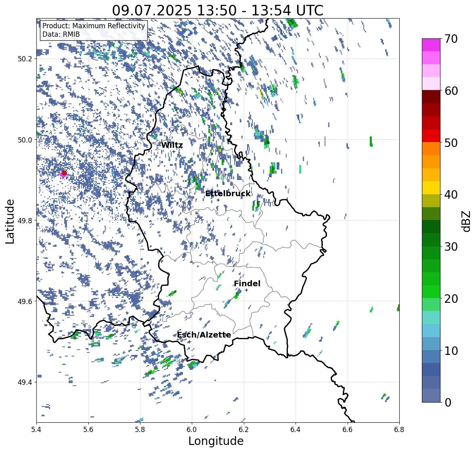476x451 pixels.
Task: Click the dark red swatch below 60 dBZ
Action: 431,97
